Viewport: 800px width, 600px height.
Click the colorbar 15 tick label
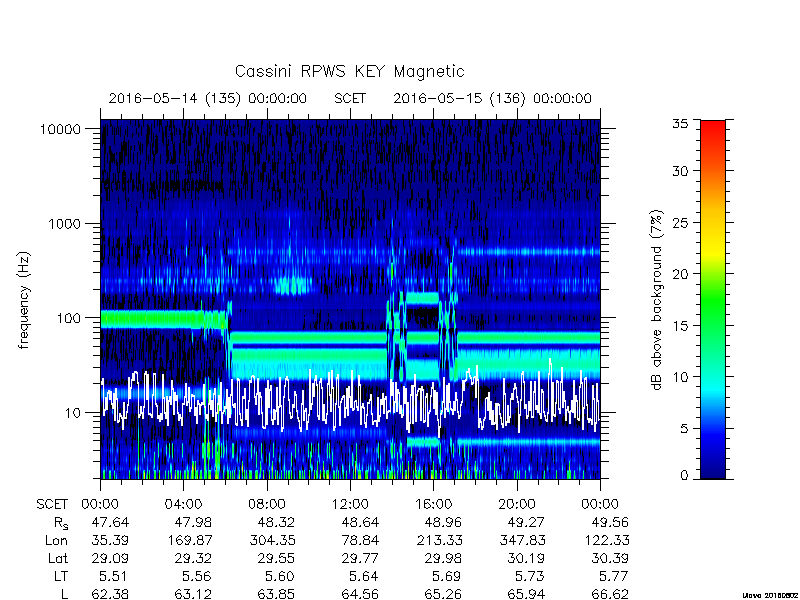[680, 326]
